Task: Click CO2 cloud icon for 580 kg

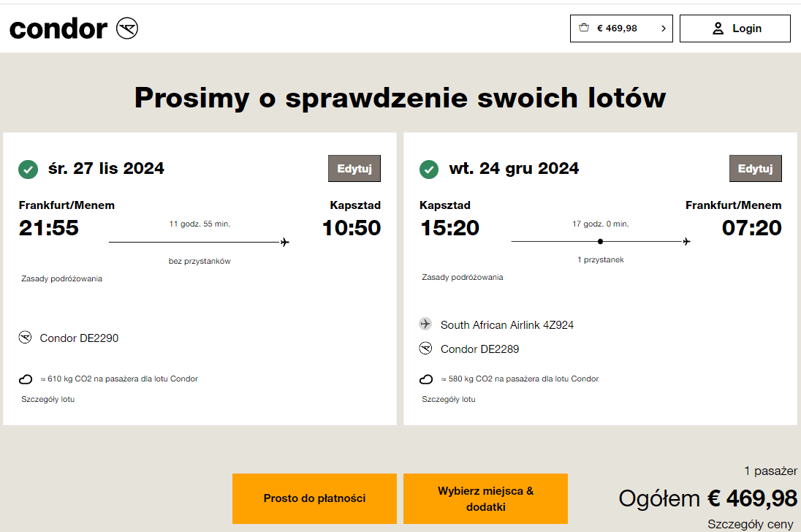Action: (x=426, y=379)
